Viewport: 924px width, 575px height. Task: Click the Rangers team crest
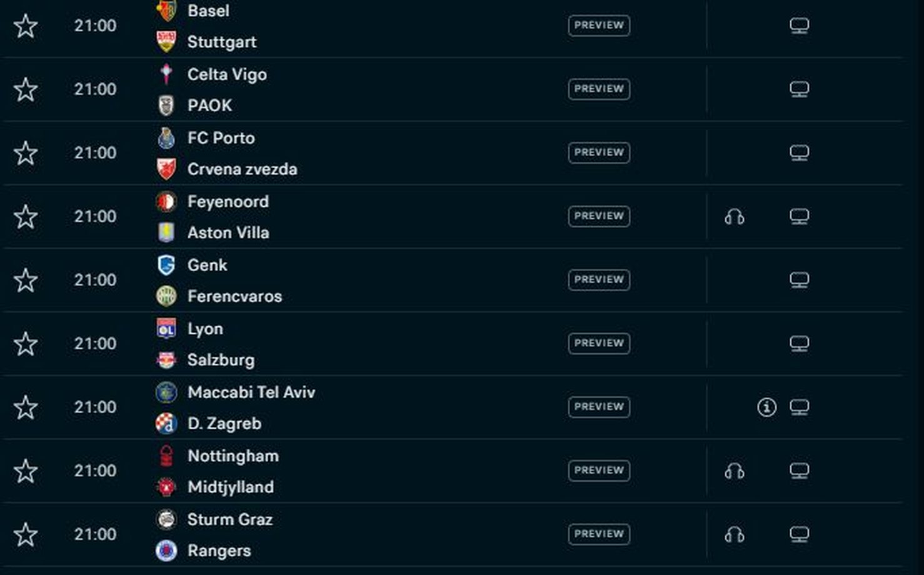[x=166, y=551]
